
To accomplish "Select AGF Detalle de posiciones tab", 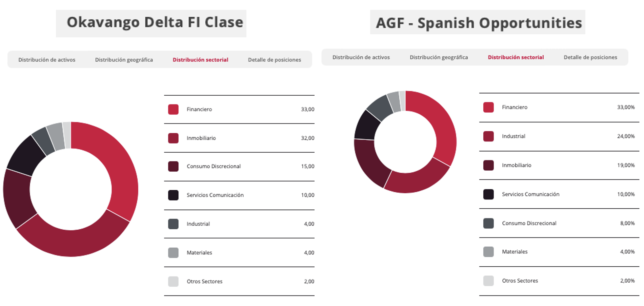I will pos(590,57).
